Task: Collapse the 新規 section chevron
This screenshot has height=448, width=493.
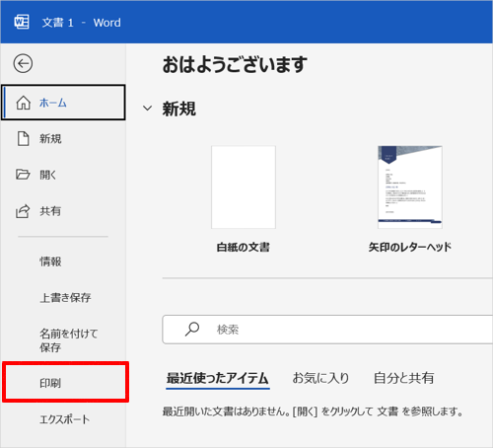Action: click(148, 109)
